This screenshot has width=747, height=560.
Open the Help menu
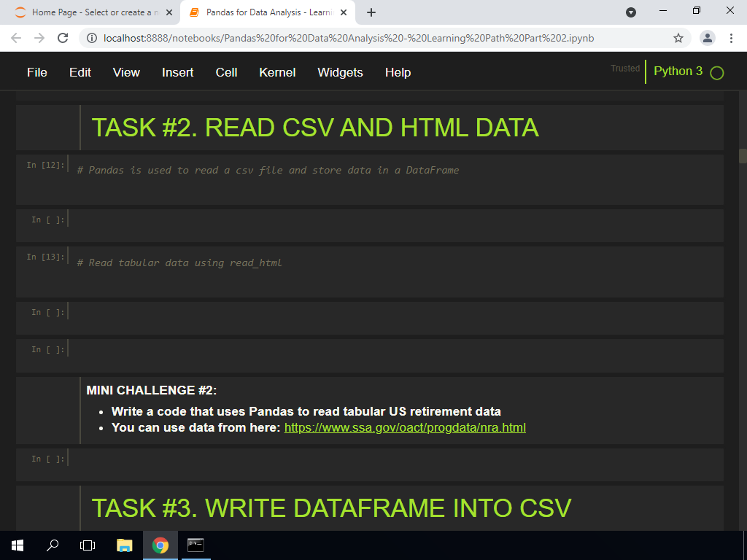(398, 72)
